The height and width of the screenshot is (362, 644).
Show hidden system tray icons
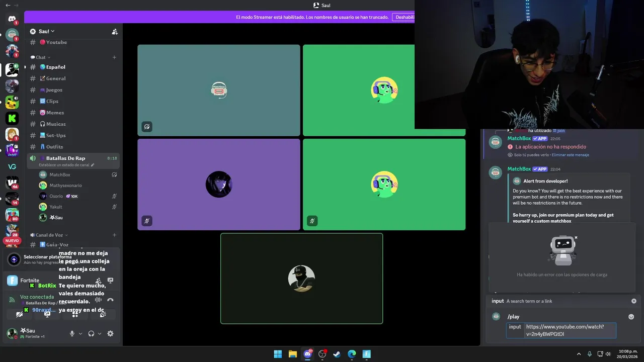[579, 354]
